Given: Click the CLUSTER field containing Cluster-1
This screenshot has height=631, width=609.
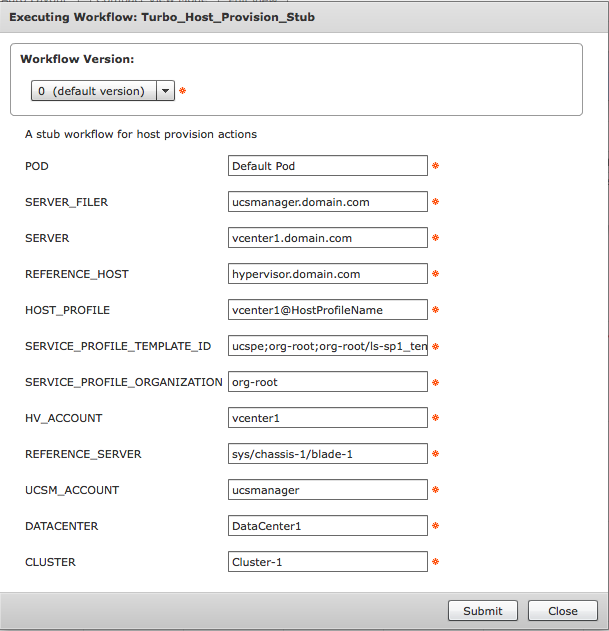Looking at the screenshot, I should click(328, 562).
